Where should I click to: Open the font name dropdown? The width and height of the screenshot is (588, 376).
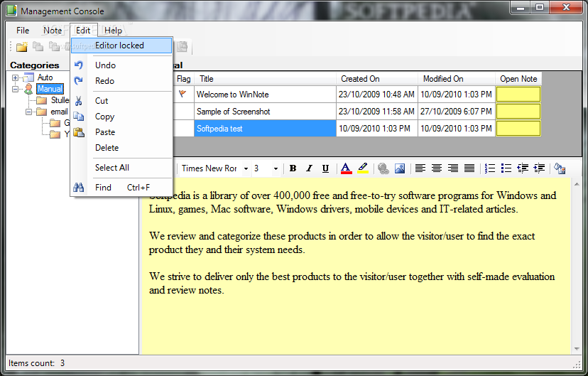coord(246,169)
